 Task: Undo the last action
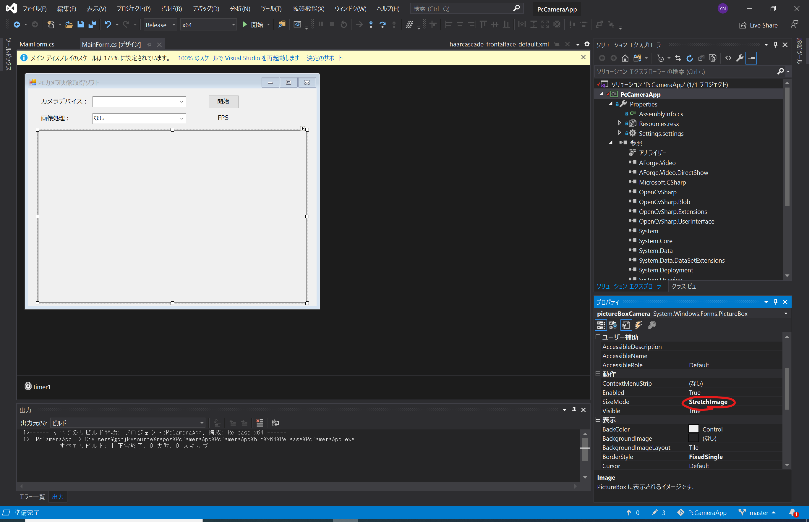coord(108,25)
